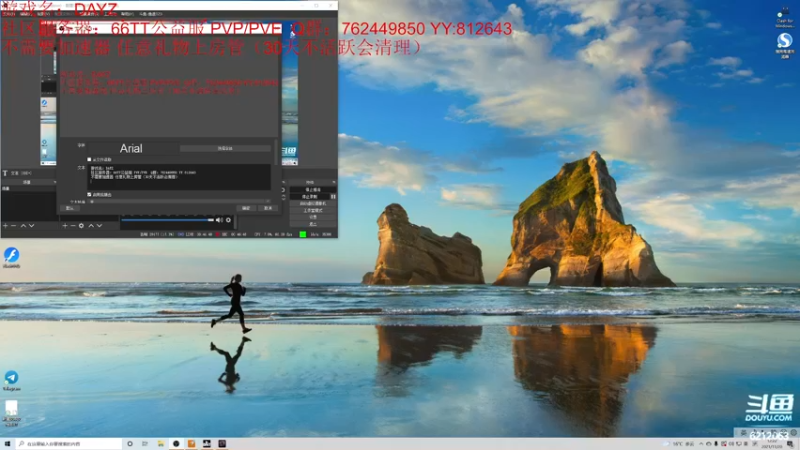Open Cortana circle on taskbar
Image resolution: width=800 pixels, height=450 pixels.
tap(130, 444)
